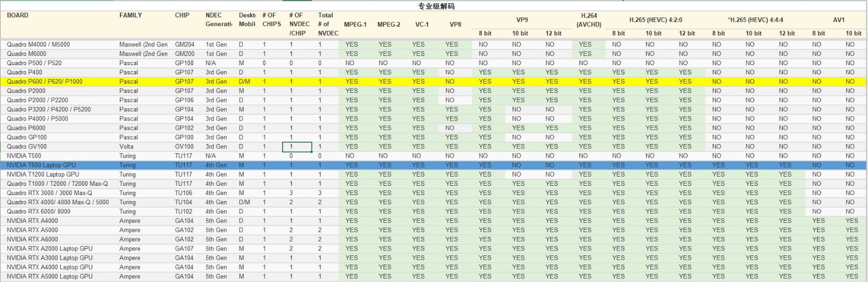
Task: Click the D/M cell in the yellow row
Action: pyautogui.click(x=244, y=82)
